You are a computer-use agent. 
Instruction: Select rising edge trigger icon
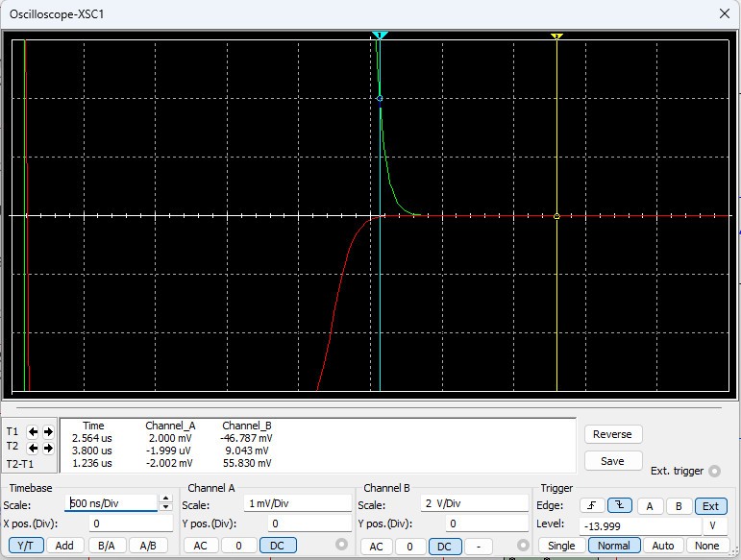592,506
